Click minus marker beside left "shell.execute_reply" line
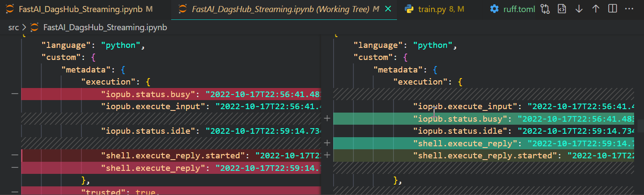 [15, 168]
